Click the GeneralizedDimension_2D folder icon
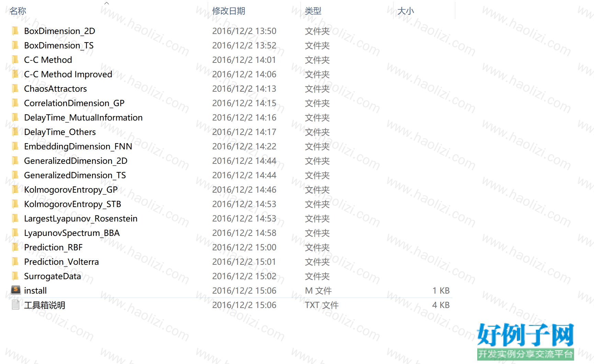 tap(15, 161)
